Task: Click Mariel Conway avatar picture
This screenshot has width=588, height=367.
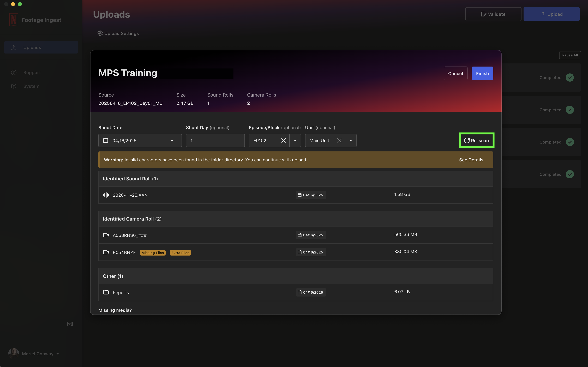Action: click(x=14, y=353)
